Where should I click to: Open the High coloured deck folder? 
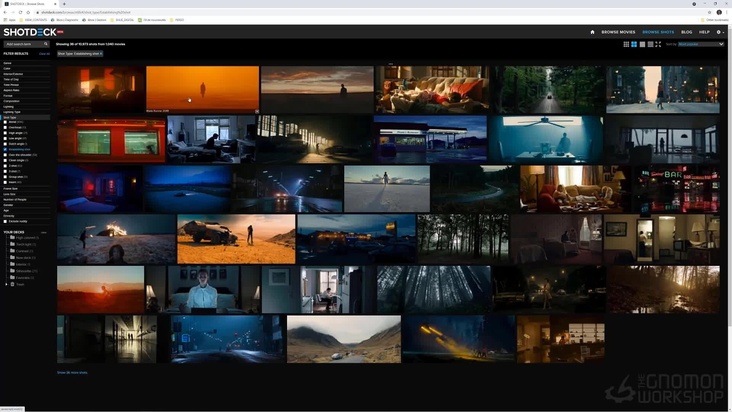[24, 237]
